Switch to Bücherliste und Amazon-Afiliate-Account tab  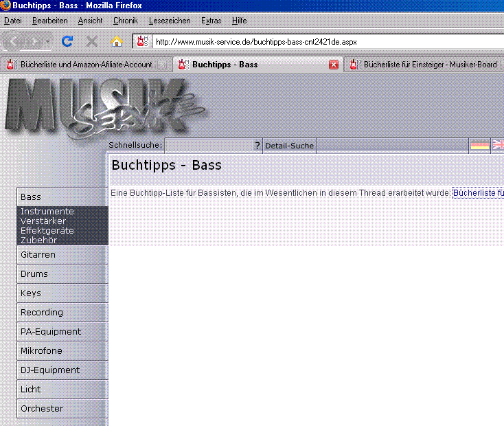tap(86, 65)
